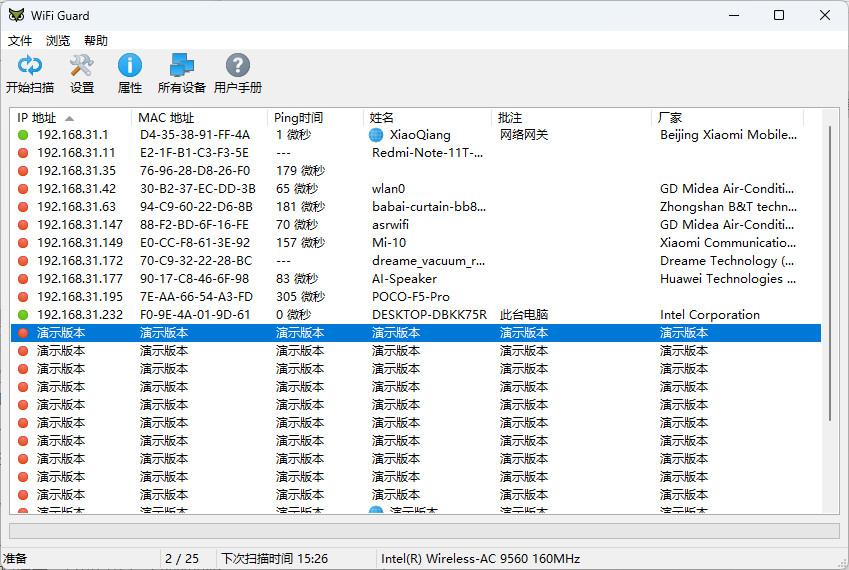Click red dot of highlighted 演示版本 row
Screen dimensions: 849x570
[23, 333]
